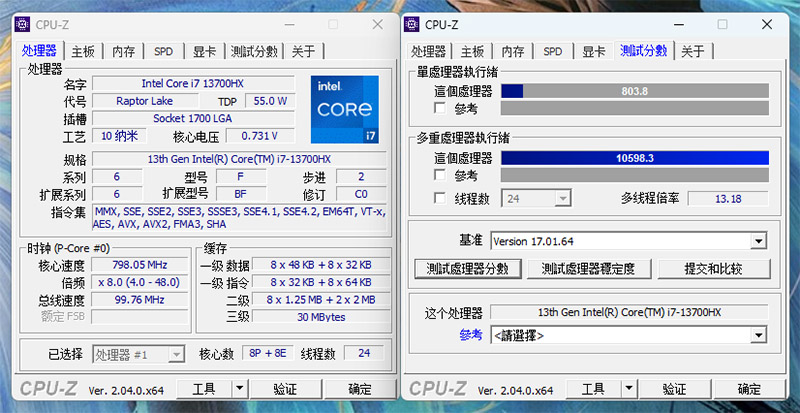
Task: Click the Intel Core i7 logo badge
Action: pyautogui.click(x=345, y=109)
